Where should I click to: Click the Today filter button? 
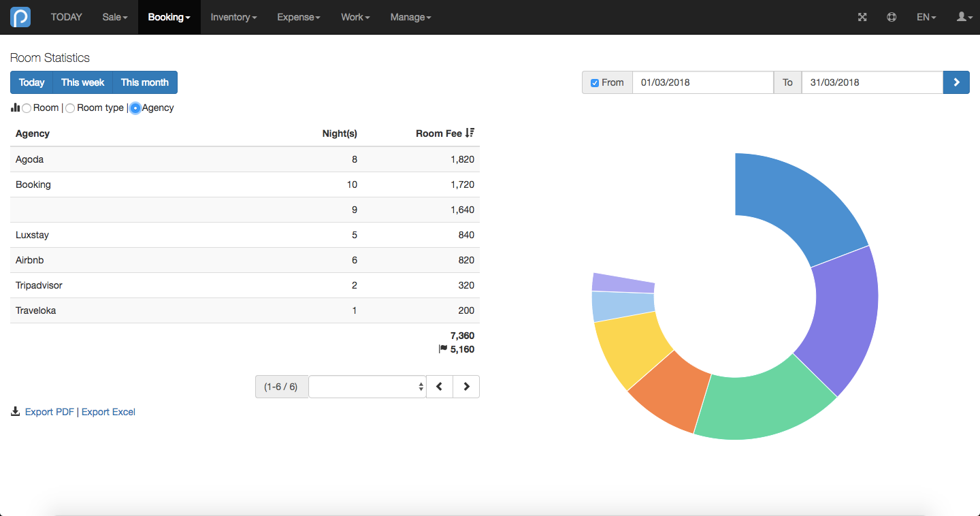(x=31, y=82)
